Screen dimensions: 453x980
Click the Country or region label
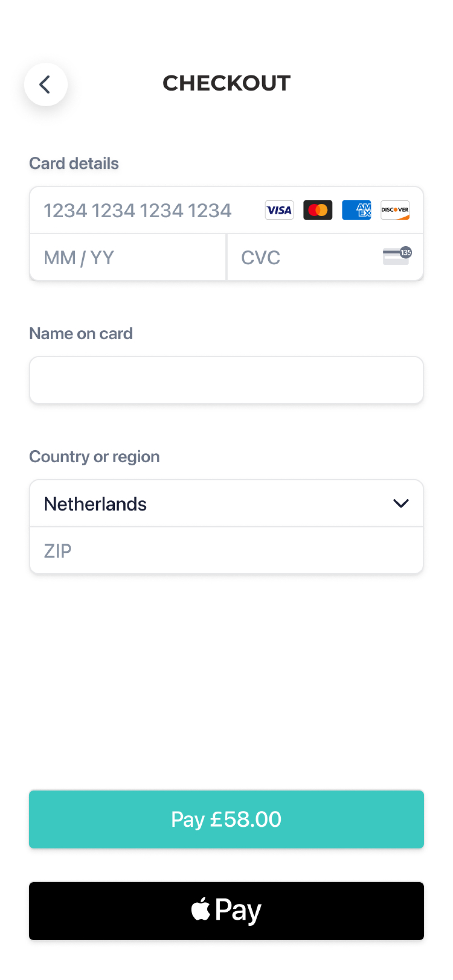click(95, 457)
